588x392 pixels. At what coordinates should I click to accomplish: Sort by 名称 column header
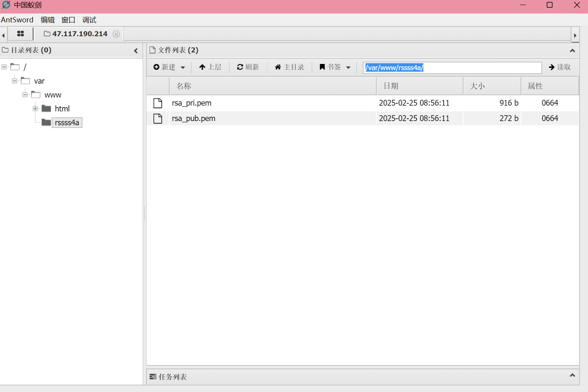[x=273, y=86]
